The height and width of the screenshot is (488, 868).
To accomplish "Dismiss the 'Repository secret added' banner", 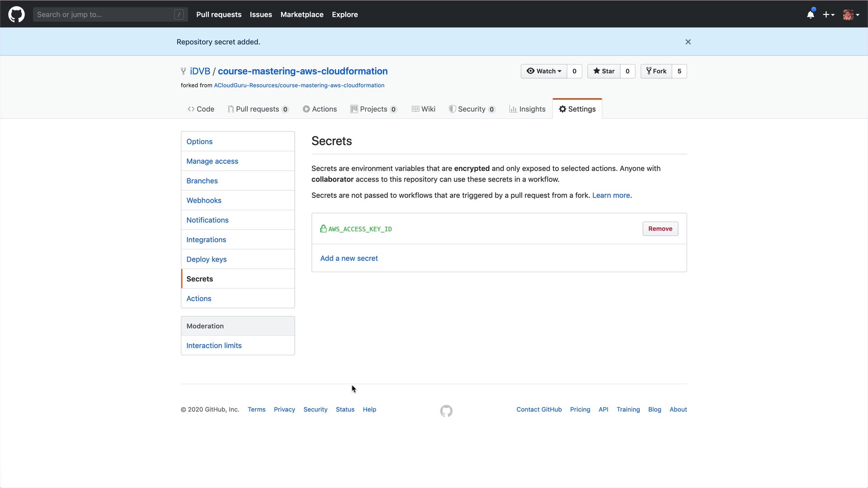I will click(x=688, y=42).
